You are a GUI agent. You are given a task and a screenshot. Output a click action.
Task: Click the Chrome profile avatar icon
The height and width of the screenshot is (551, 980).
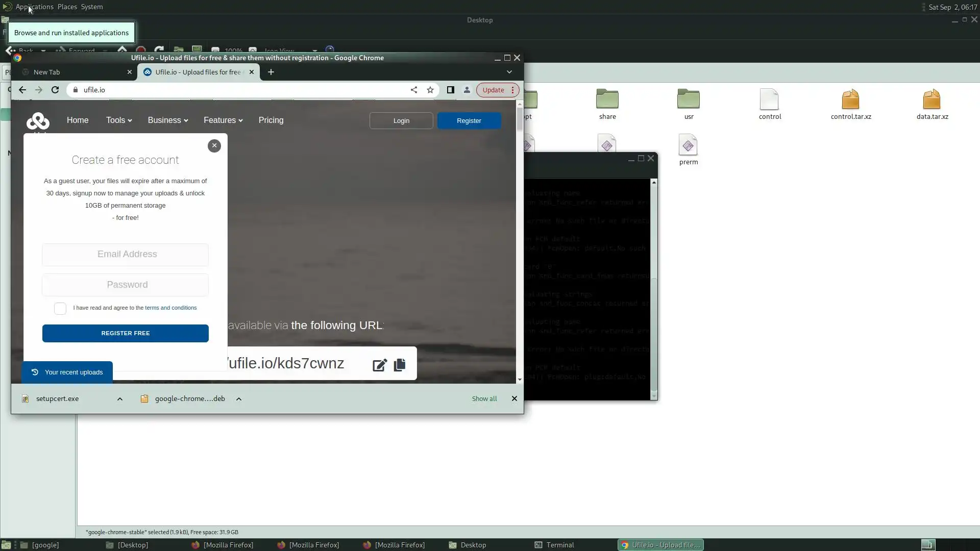[x=467, y=90]
